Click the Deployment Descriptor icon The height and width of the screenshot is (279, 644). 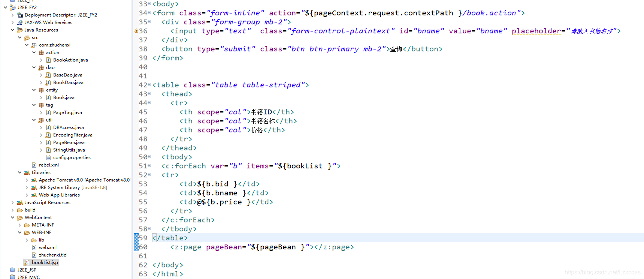coord(20,15)
